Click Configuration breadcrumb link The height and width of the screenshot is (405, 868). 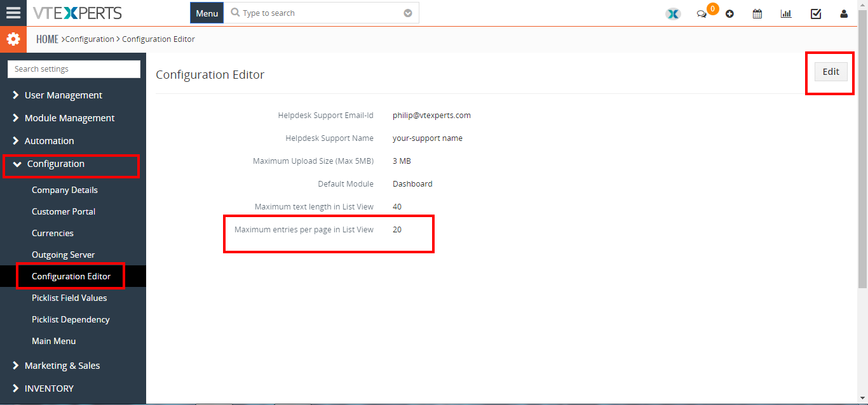[x=90, y=39]
